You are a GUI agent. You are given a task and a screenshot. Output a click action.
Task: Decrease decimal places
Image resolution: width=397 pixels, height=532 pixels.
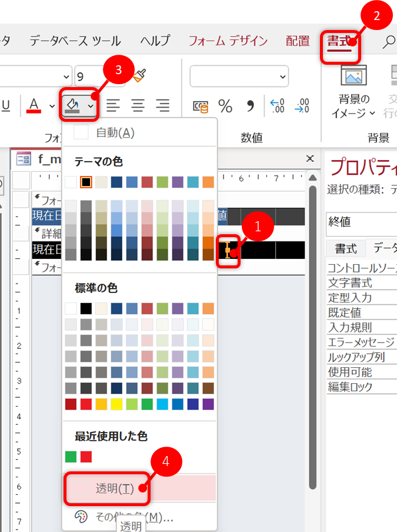coord(302,105)
